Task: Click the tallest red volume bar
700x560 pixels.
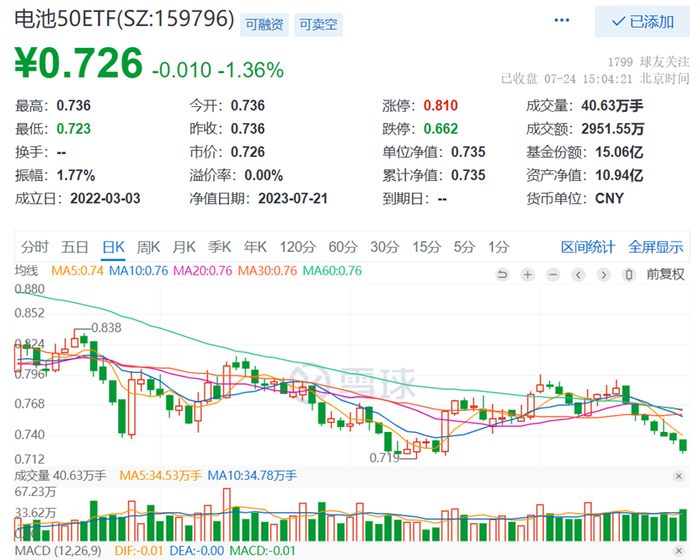Action: tap(227, 514)
